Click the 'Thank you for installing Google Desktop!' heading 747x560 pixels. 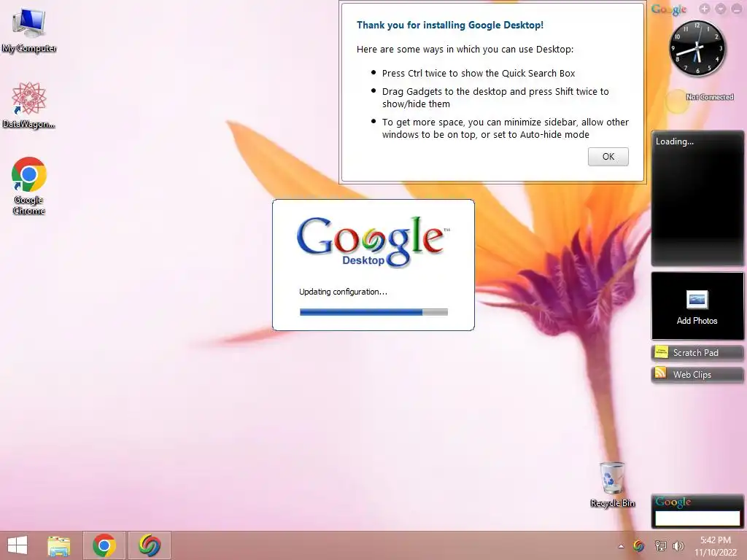(449, 26)
